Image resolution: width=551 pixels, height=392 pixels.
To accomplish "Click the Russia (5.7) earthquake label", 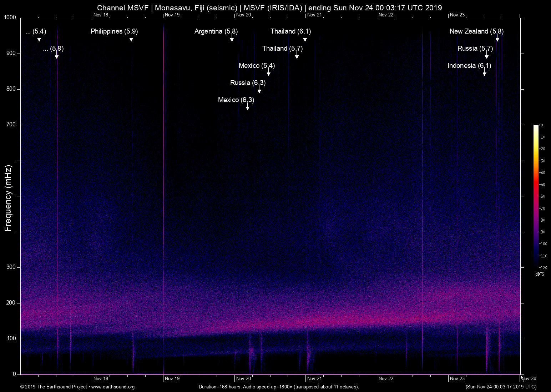I will 475,49.
